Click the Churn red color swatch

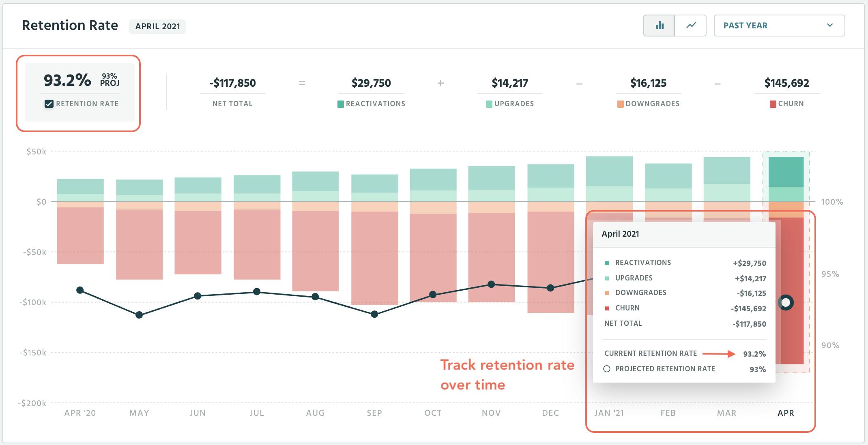(x=607, y=308)
